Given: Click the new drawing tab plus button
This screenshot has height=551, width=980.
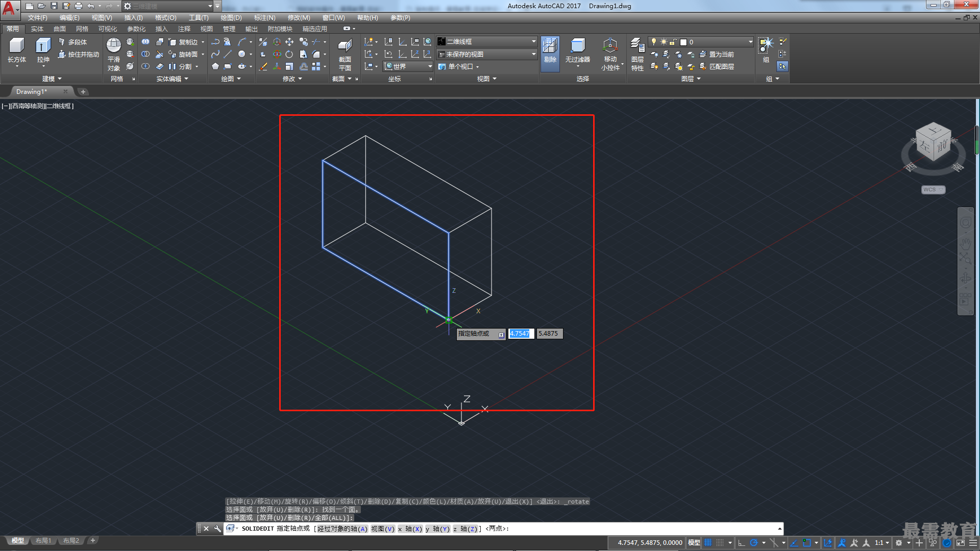Looking at the screenshot, I should point(83,92).
